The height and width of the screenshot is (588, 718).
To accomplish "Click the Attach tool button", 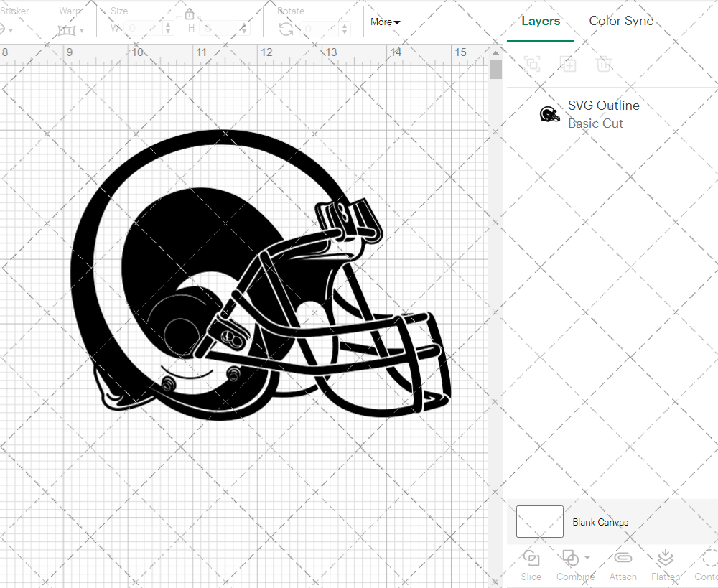I will tap(623, 565).
